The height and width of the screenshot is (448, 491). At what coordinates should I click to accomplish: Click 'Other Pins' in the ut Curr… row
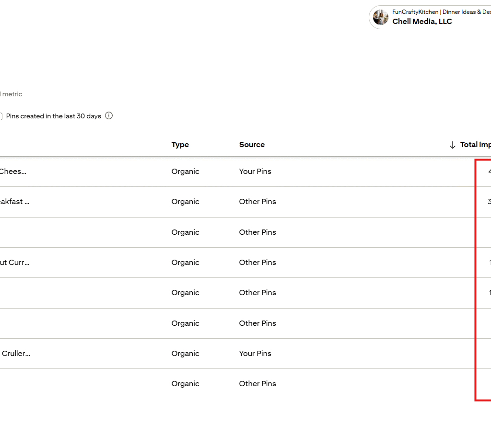pyautogui.click(x=257, y=263)
